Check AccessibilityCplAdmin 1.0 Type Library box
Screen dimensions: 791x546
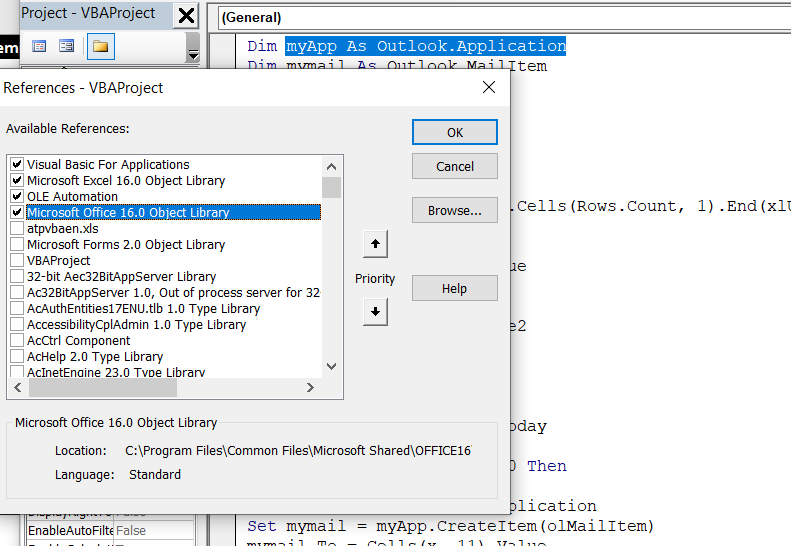(17, 324)
